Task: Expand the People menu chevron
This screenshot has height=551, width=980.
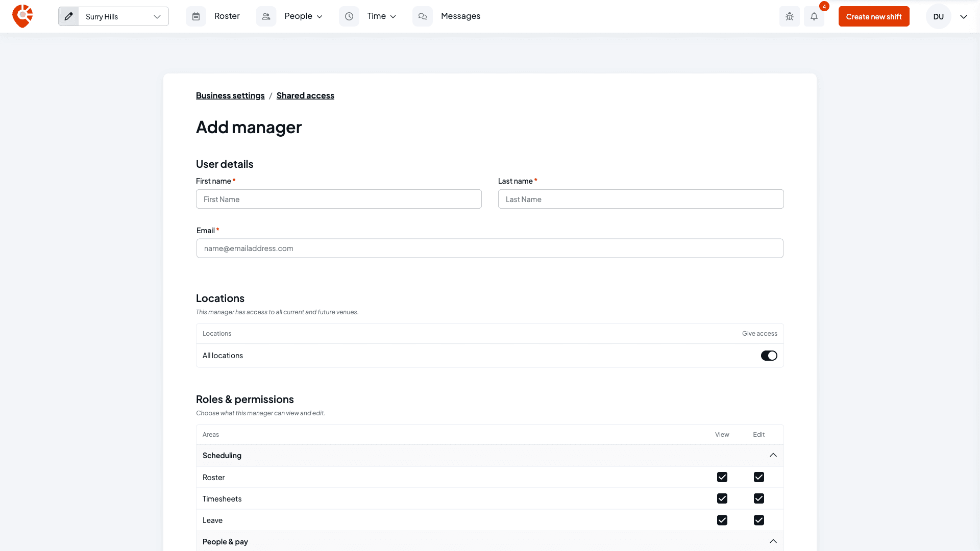Action: point(320,17)
